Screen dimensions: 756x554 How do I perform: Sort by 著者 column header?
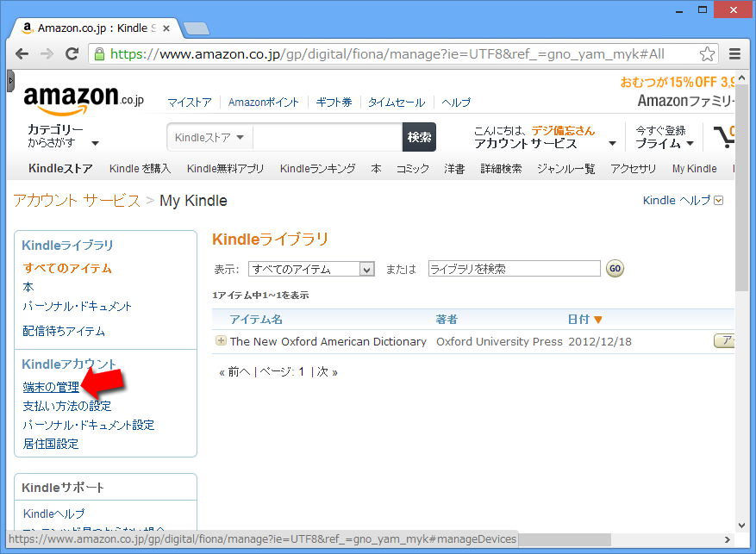(x=447, y=319)
